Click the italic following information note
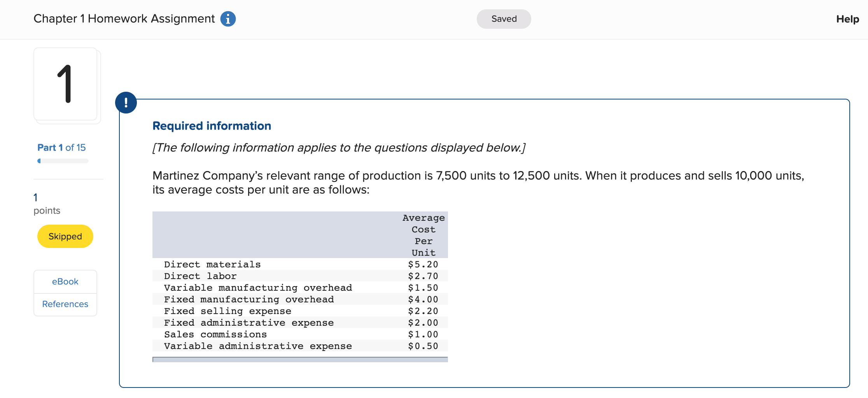The width and height of the screenshot is (868, 398). click(339, 148)
